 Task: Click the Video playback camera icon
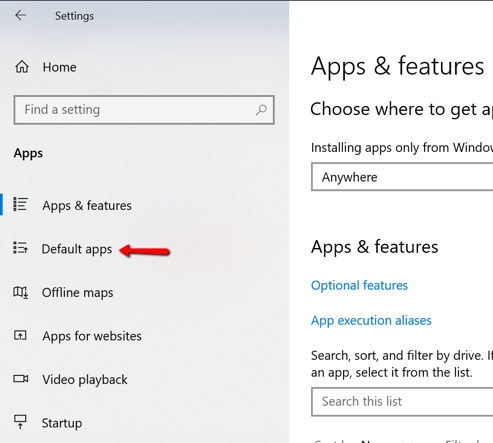tap(21, 379)
